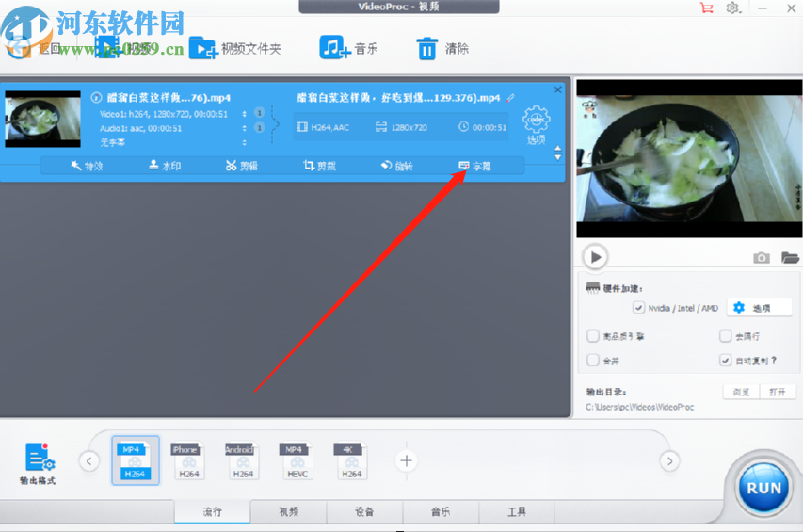Click 打开 to open the output folder
The width and height of the screenshot is (803, 532).
(778, 392)
